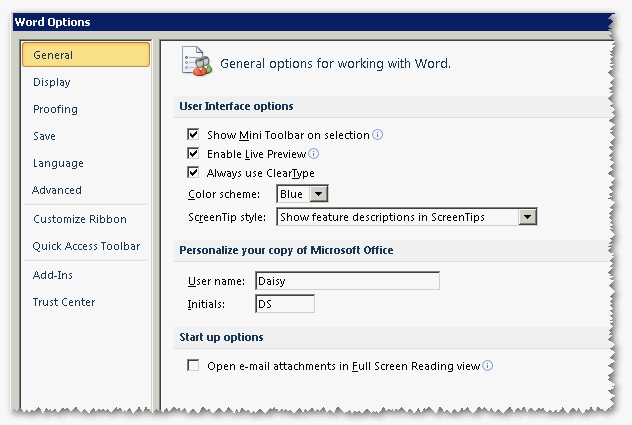This screenshot has width=632, height=425.
Task: Click the Word Options title bar
Action: pyautogui.click(x=312, y=22)
